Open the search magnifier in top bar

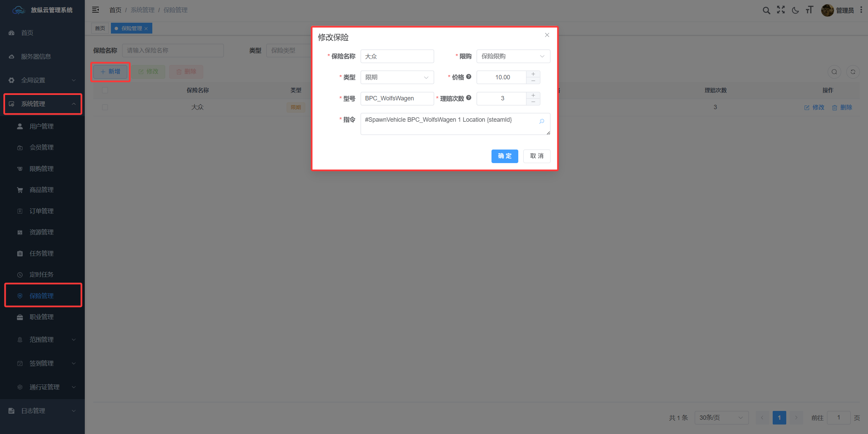(766, 10)
